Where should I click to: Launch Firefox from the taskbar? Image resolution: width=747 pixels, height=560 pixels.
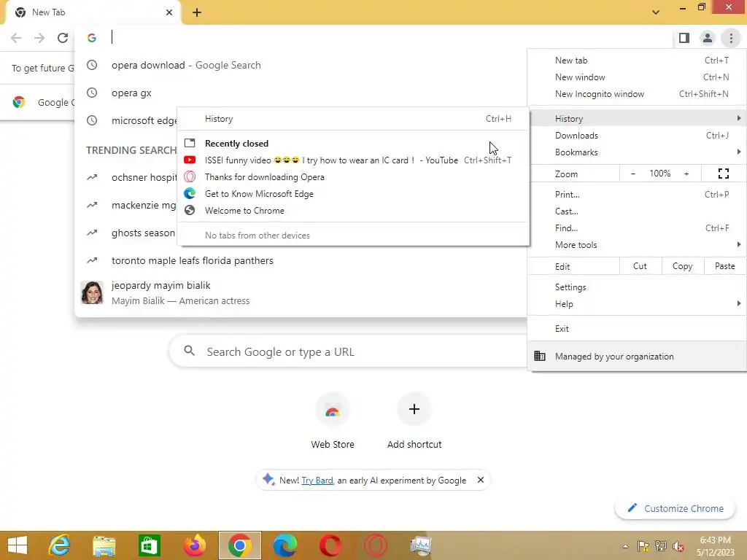click(194, 545)
